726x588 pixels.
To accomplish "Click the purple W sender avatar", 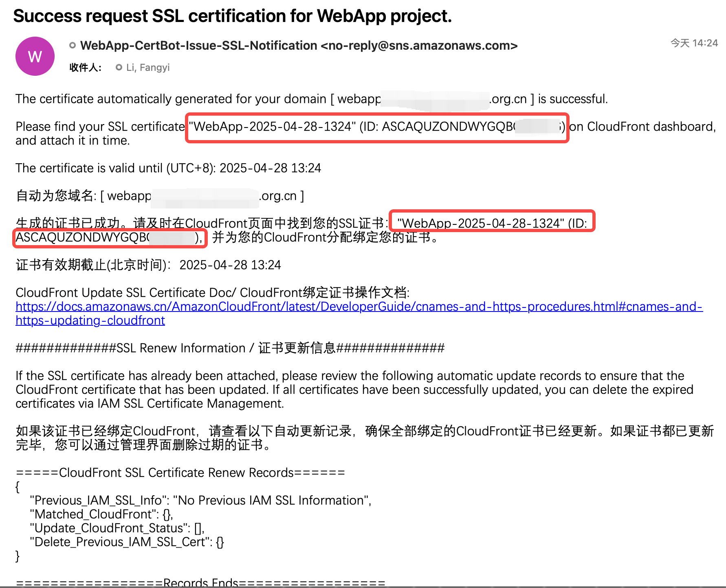I will click(x=35, y=56).
